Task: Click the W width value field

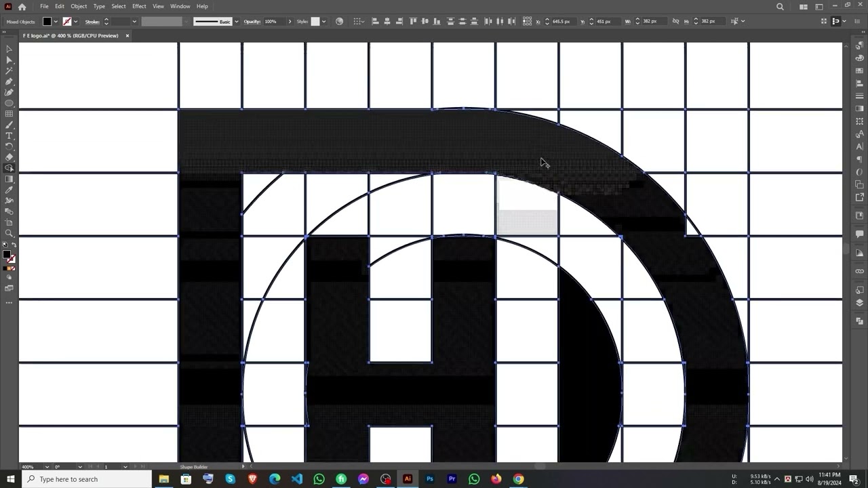Action: click(x=653, y=22)
